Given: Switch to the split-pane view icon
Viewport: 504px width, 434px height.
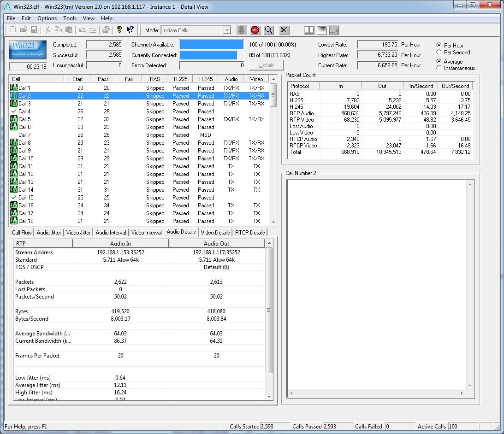Looking at the screenshot, I should (x=309, y=30).
